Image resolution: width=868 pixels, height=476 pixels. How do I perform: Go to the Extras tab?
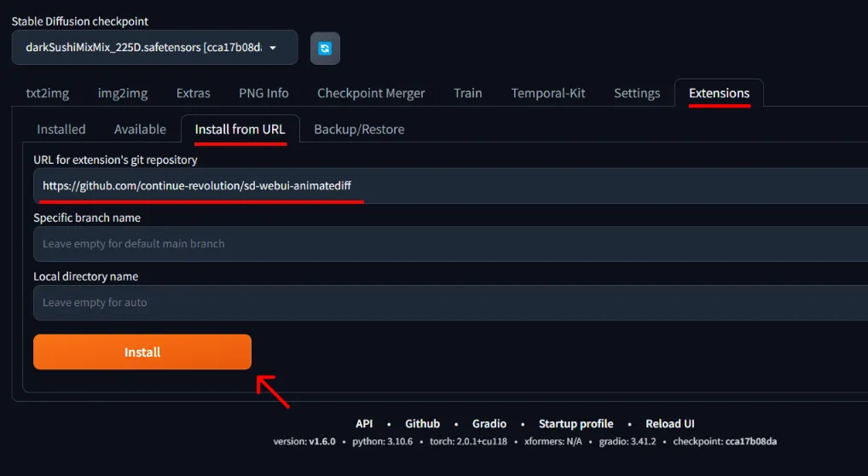pos(194,93)
